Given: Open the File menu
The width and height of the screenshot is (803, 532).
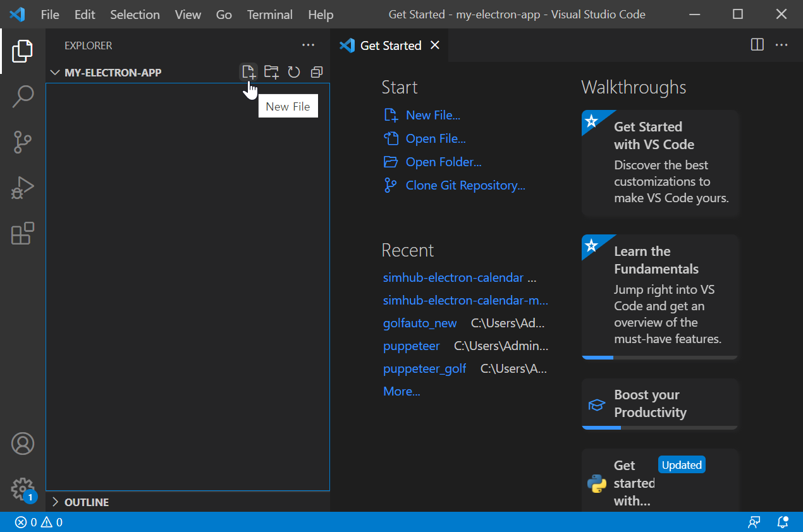Looking at the screenshot, I should (50, 15).
